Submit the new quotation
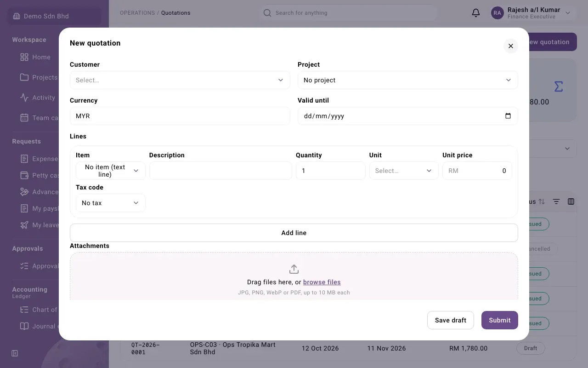The image size is (588, 368). (x=500, y=320)
